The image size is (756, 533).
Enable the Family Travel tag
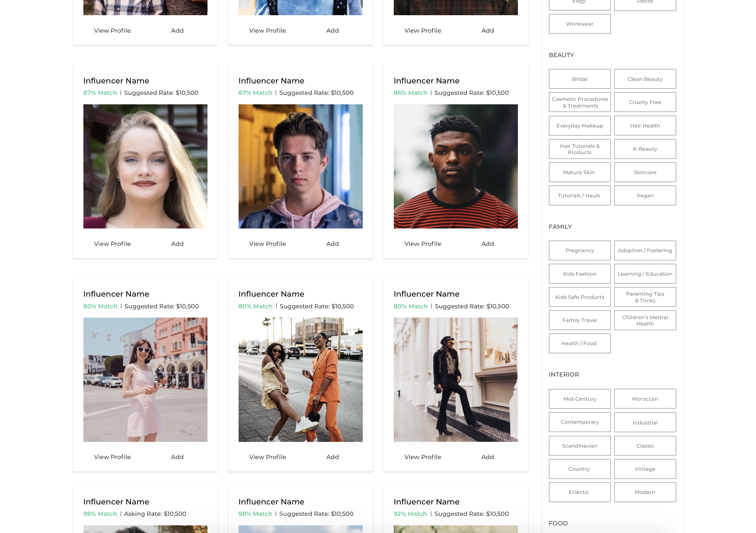(x=579, y=320)
